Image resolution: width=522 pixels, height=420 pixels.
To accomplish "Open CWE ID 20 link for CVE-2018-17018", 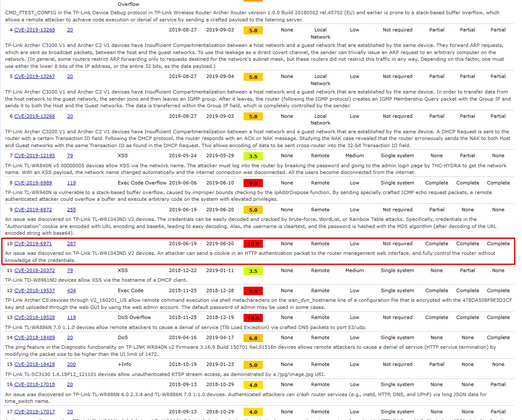I will coord(70,384).
